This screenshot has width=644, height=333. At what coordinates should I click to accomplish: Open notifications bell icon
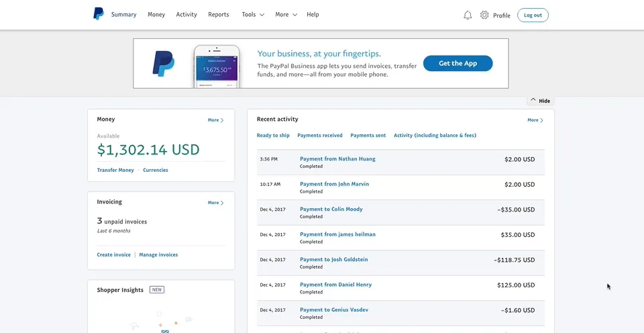468,15
